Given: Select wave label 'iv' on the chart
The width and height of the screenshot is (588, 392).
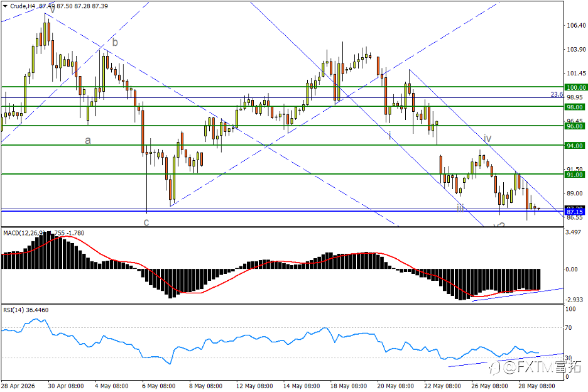Looking at the screenshot, I should (487, 138).
